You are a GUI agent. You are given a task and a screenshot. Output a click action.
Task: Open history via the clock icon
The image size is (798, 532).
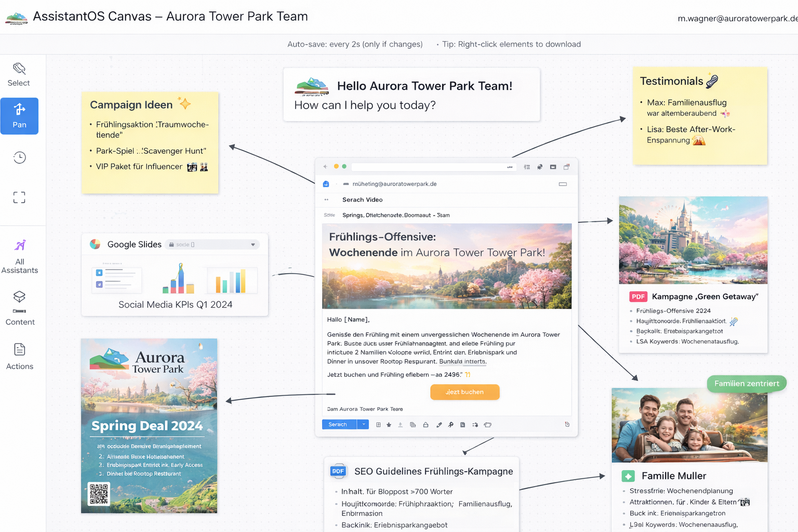click(x=19, y=157)
